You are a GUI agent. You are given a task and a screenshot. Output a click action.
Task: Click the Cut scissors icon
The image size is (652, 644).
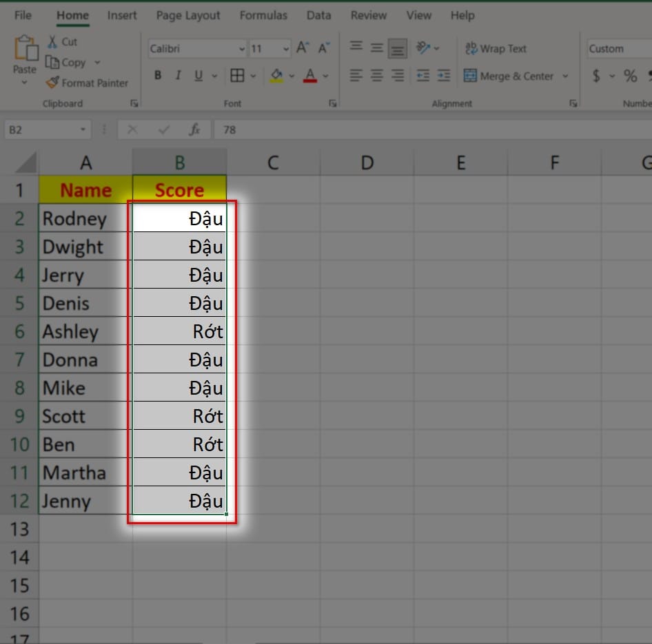pyautogui.click(x=52, y=42)
